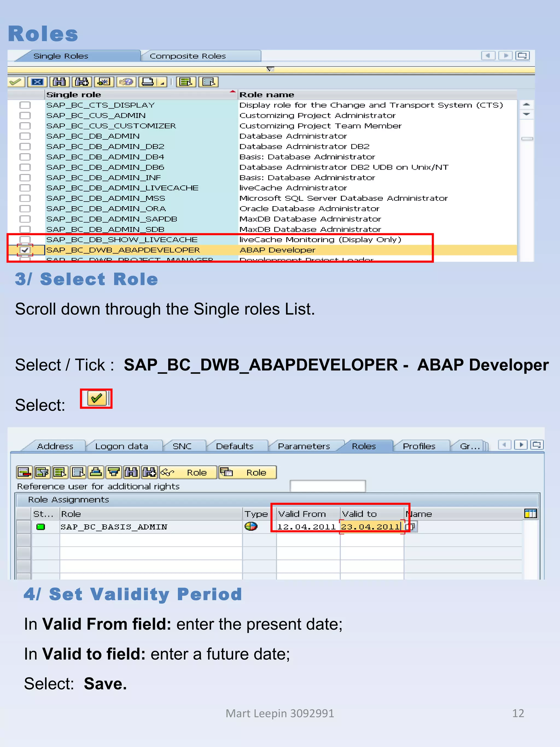Click the grey deselect-all list icon
560x747 pixels.
(208, 82)
